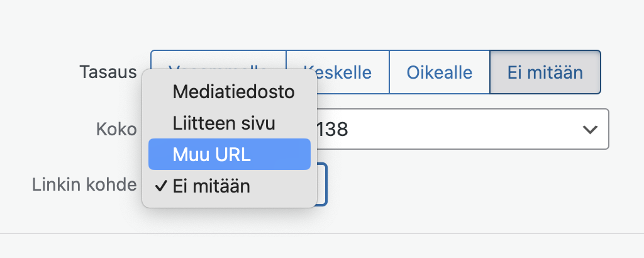Screen dimensions: 644x258
Task: Set alignment to Oikealle
Action: click(439, 72)
